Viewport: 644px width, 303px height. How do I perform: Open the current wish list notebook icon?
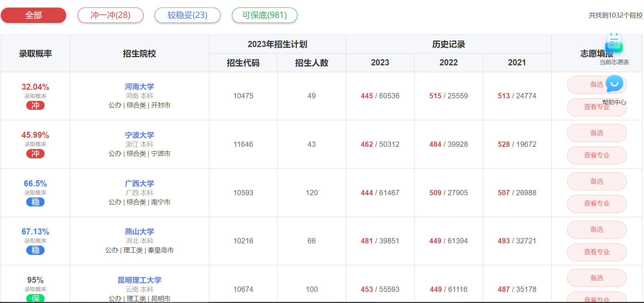point(614,43)
